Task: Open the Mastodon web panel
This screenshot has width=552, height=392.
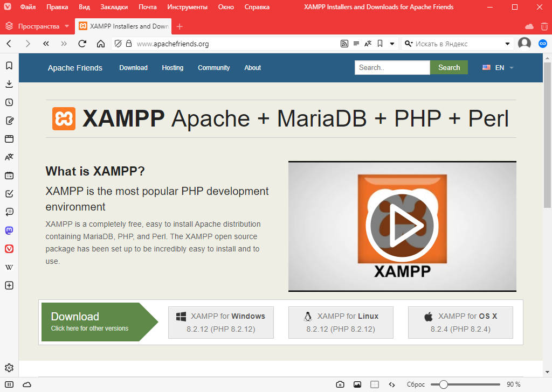Action: 9,230
